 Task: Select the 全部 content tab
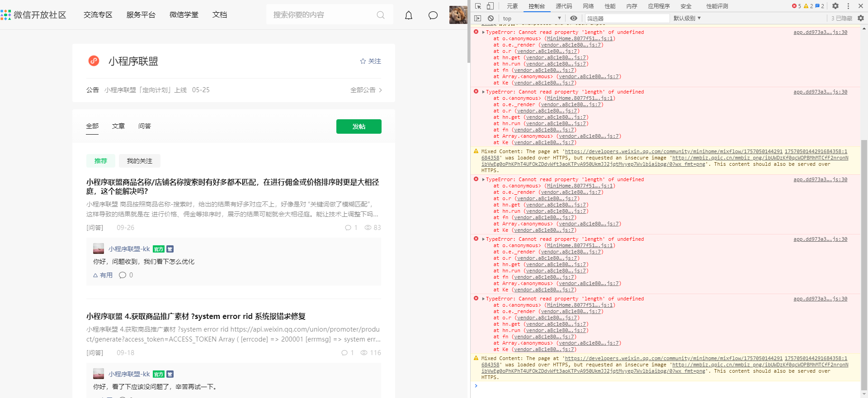(92, 126)
